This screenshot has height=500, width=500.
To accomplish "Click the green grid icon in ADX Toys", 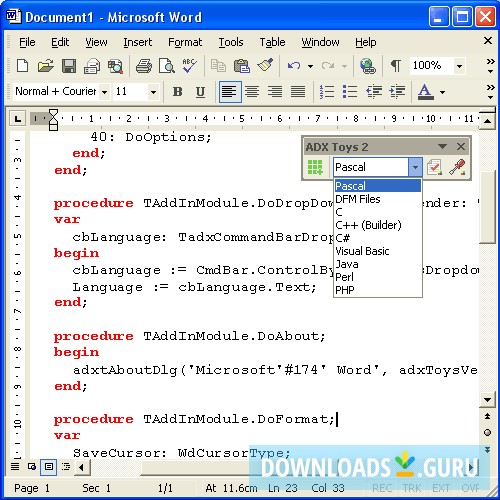I will tap(315, 167).
